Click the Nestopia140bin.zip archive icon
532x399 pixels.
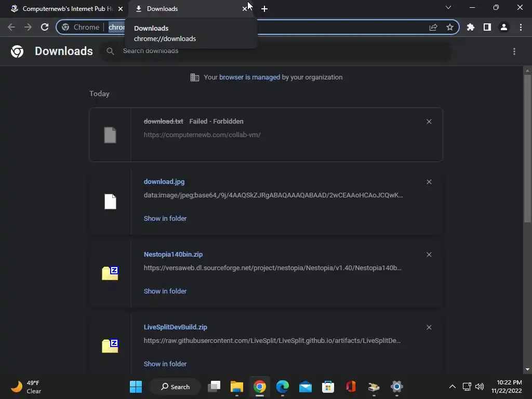tap(110, 273)
